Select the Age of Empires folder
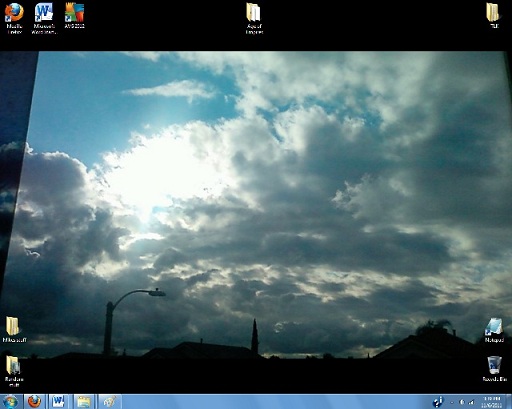The height and width of the screenshot is (409, 512). click(254, 18)
